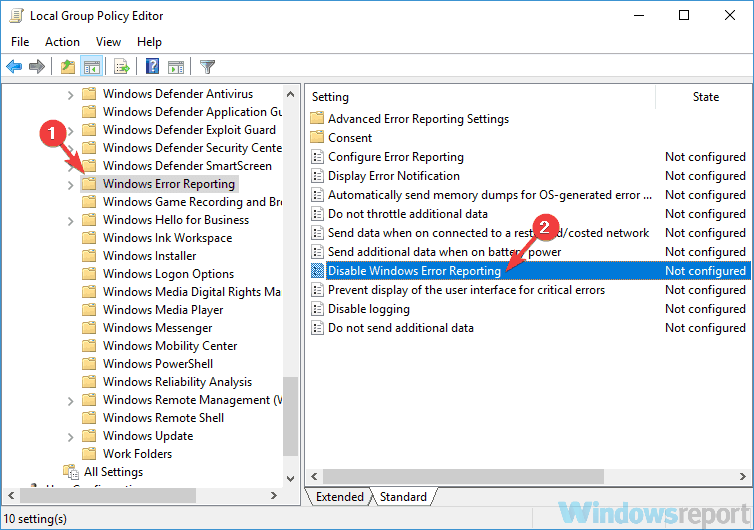The height and width of the screenshot is (530, 754).
Task: Click the Windows Installer folder icon
Action: coord(89,255)
